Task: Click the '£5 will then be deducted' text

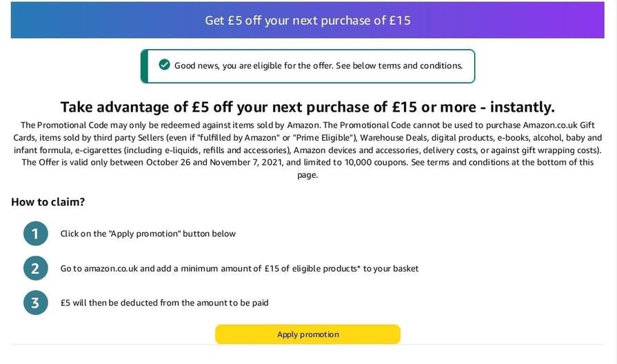Action: [x=164, y=303]
